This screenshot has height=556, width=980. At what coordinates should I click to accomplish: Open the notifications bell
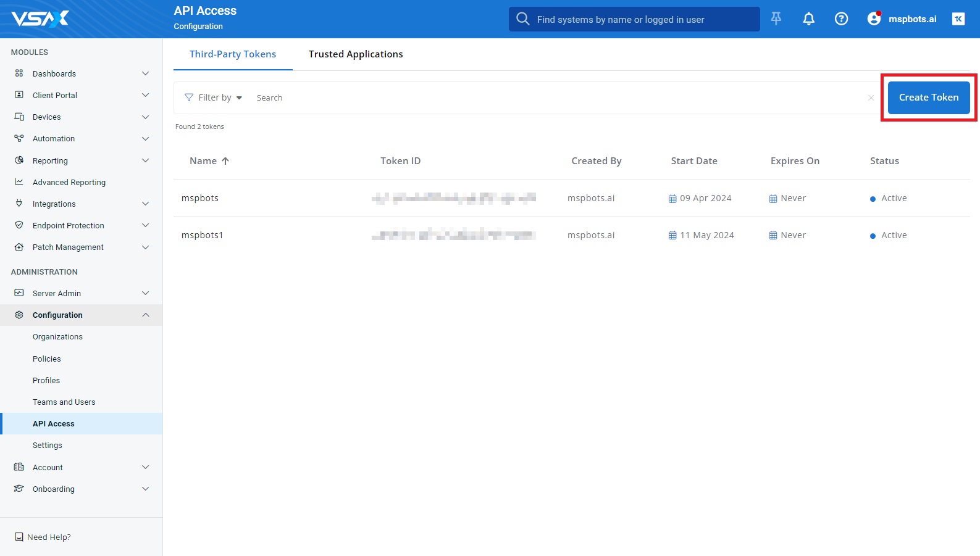click(x=808, y=19)
